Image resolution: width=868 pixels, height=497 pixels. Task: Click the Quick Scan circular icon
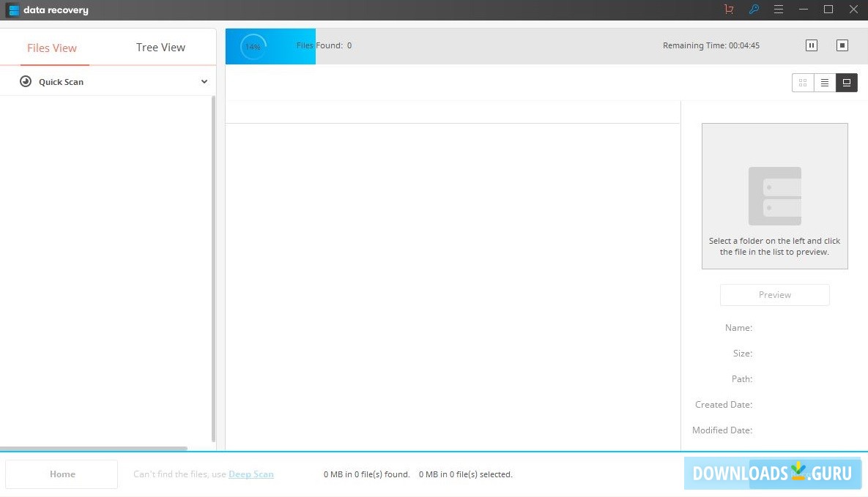[26, 81]
